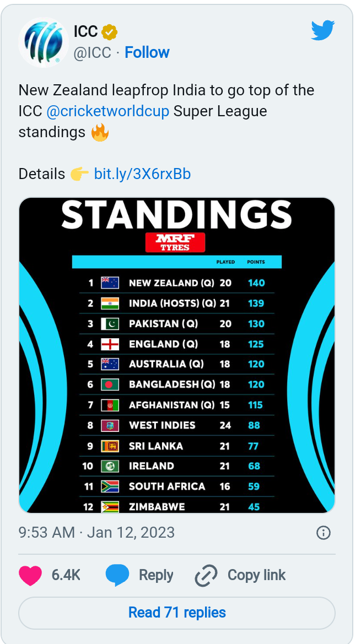Open the bit.ly/3X6rxBb details link
The height and width of the screenshot is (644, 361).
pos(142,174)
